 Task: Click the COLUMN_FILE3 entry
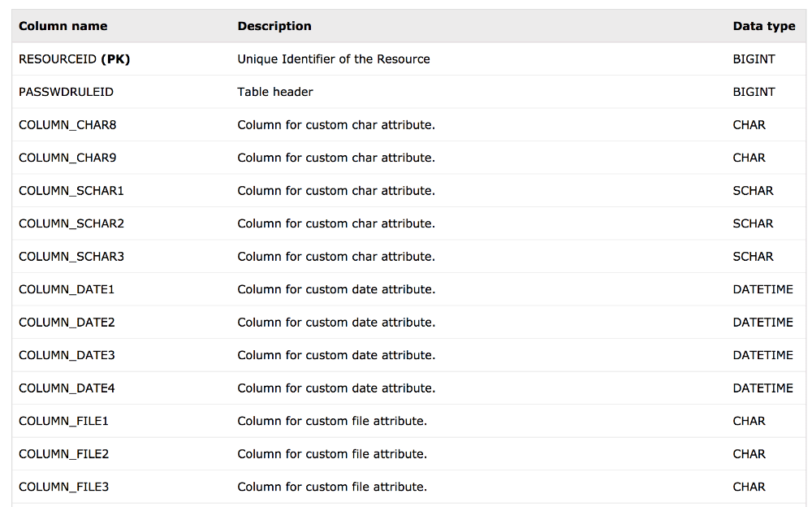click(x=63, y=487)
